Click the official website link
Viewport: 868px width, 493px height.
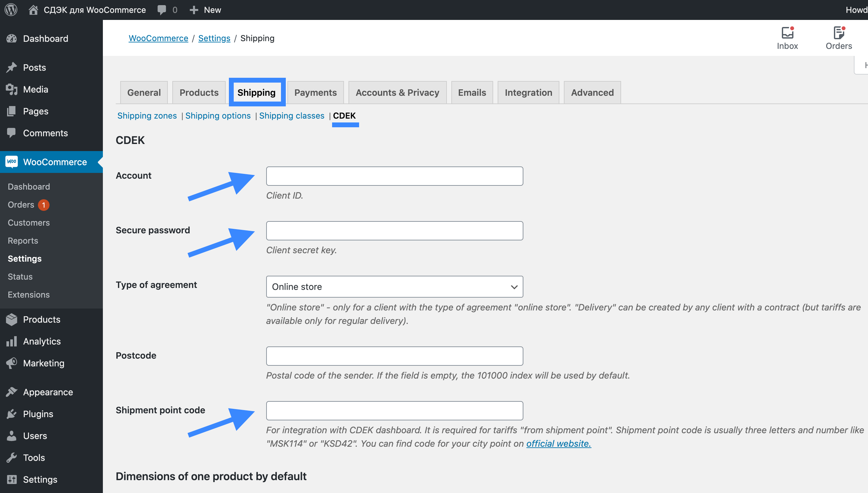click(559, 443)
